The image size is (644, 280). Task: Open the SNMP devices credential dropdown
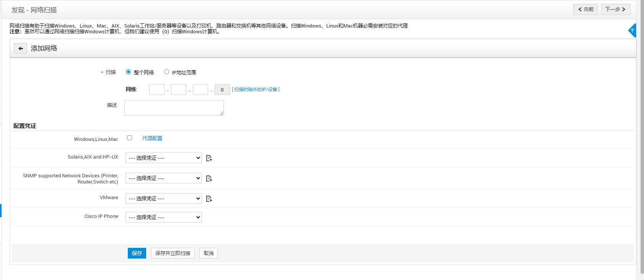tap(163, 178)
